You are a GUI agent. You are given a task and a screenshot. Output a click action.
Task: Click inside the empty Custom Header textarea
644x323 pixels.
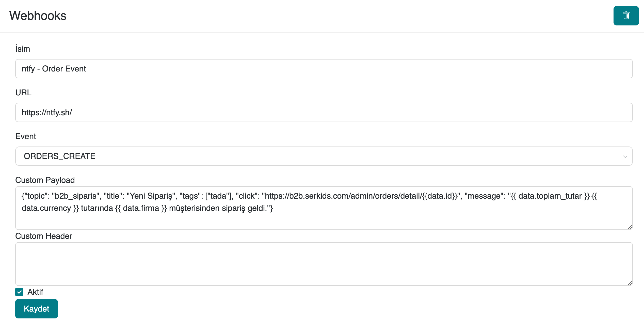coord(324,264)
